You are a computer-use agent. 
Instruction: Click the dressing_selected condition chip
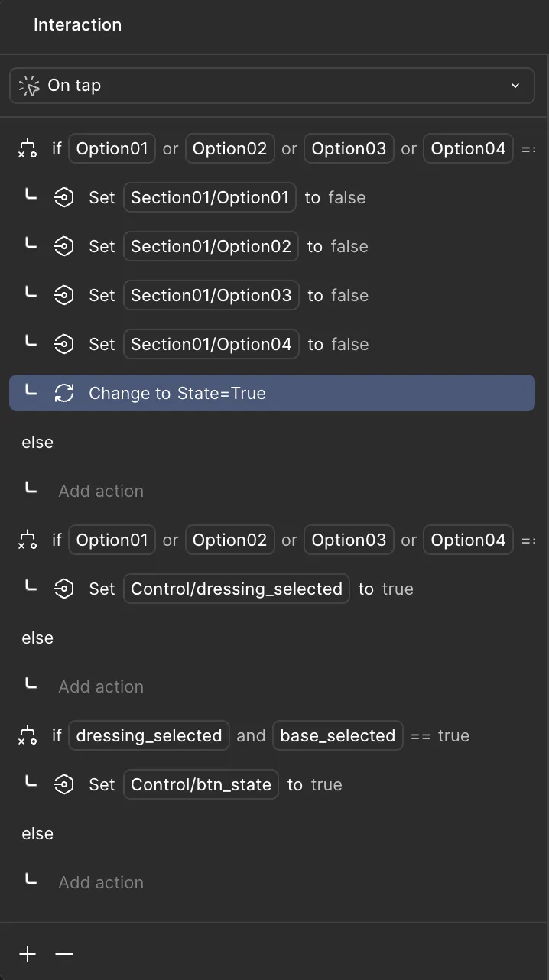149,736
